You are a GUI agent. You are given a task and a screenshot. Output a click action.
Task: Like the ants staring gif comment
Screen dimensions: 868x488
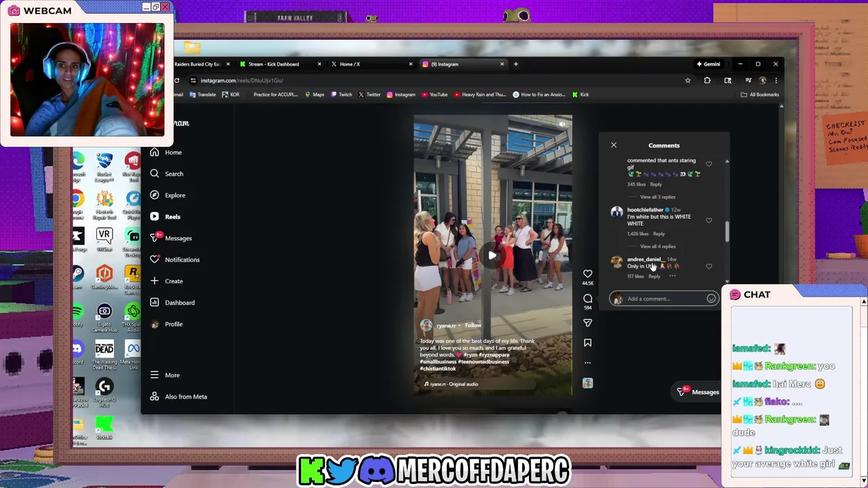point(709,164)
